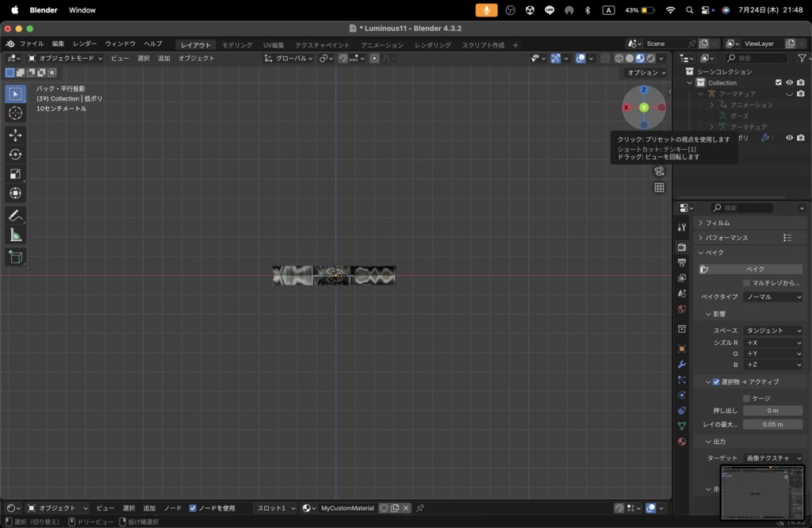Screen dimensions: 812x528
Task: Pick the Measure tool
Action: coord(15,235)
